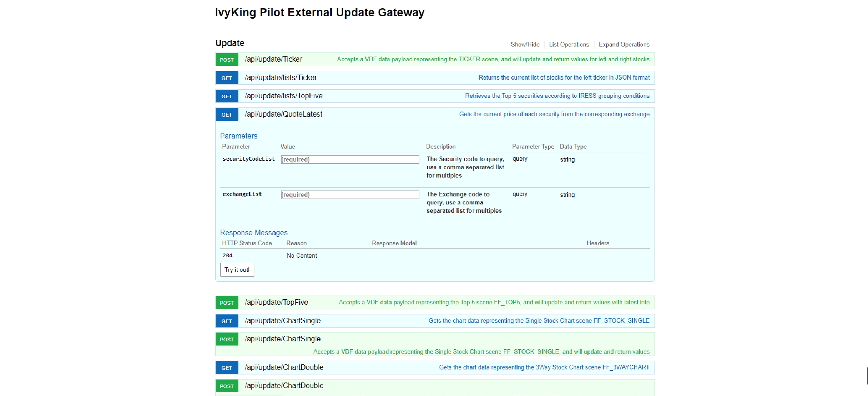The height and width of the screenshot is (396, 868).
Task: Click the Response Messages heading
Action: pyautogui.click(x=253, y=232)
